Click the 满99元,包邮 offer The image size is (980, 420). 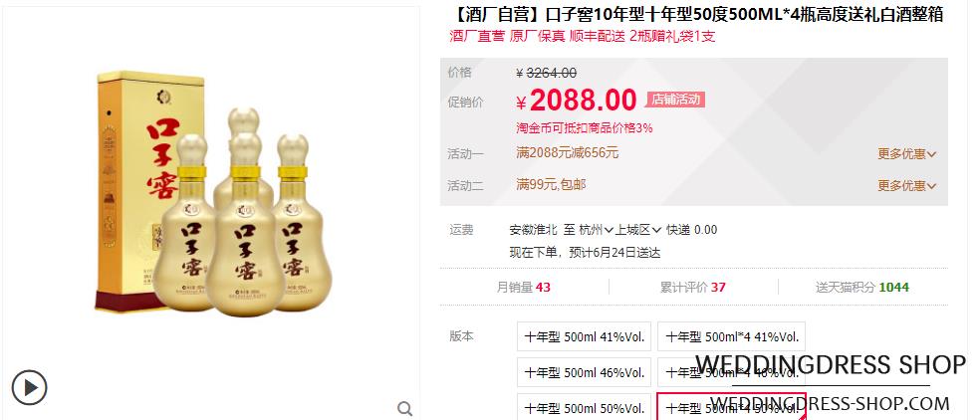click(x=551, y=185)
